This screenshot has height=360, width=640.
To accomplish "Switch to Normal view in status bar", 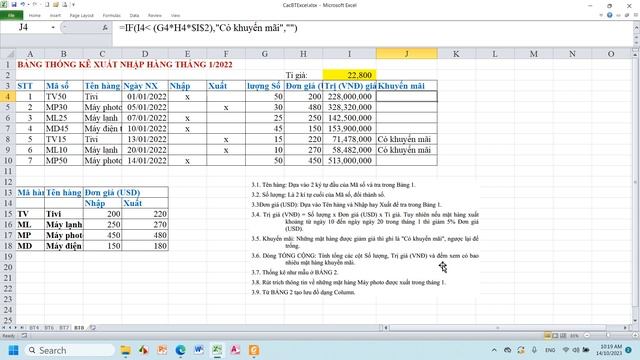I will (x=547, y=336).
